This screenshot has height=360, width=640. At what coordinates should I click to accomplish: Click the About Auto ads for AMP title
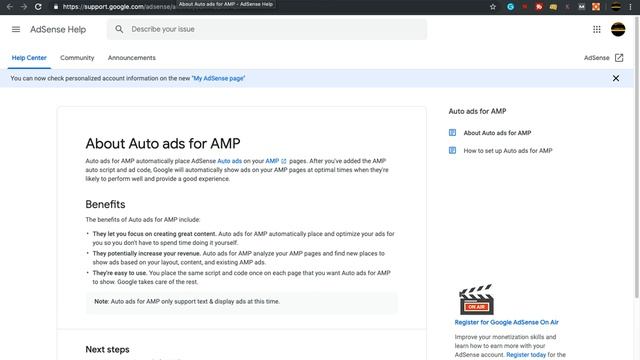[x=163, y=143]
